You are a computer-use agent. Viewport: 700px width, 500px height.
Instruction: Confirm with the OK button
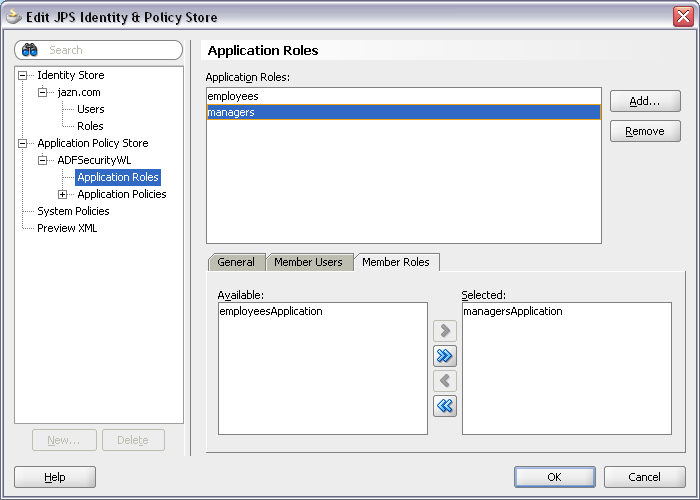[x=554, y=477]
